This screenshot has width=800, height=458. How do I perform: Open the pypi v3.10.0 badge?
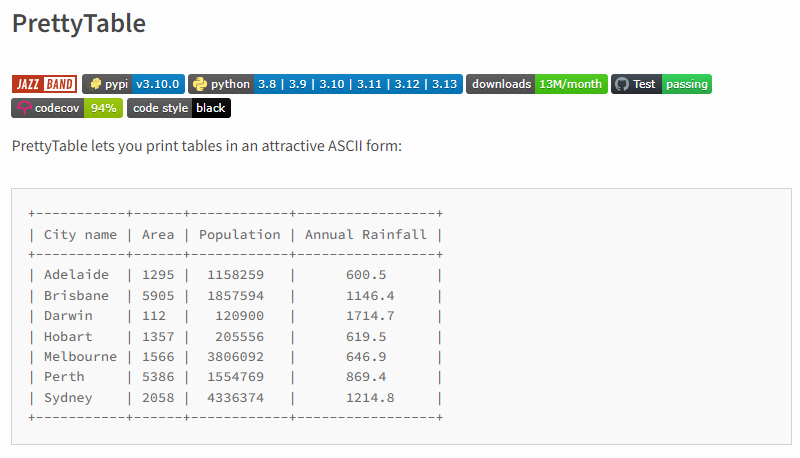pyautogui.click(x=133, y=84)
